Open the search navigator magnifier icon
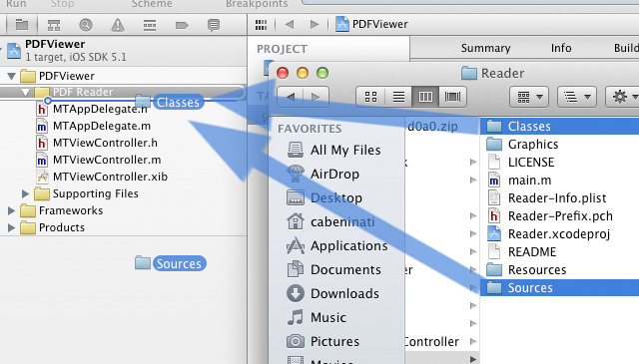 point(86,25)
